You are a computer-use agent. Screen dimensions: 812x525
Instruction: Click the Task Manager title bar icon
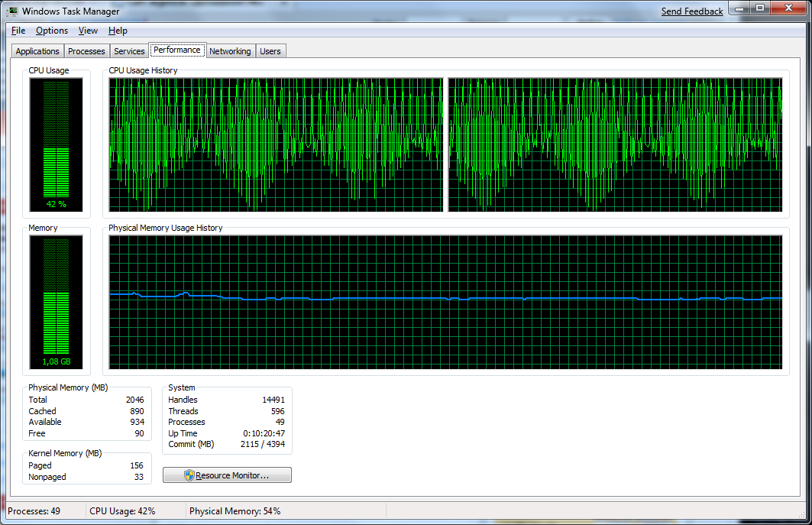point(12,11)
